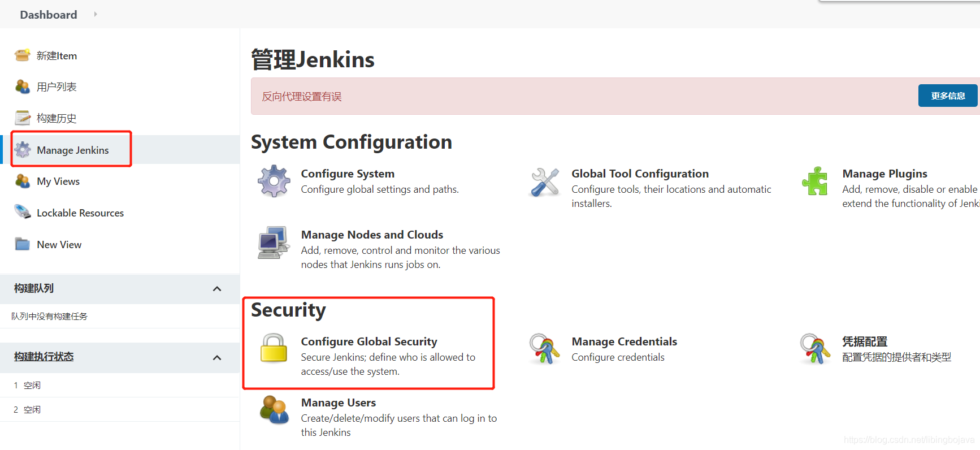Click the 凭据配置 keys icon
980x450 pixels.
(x=815, y=348)
